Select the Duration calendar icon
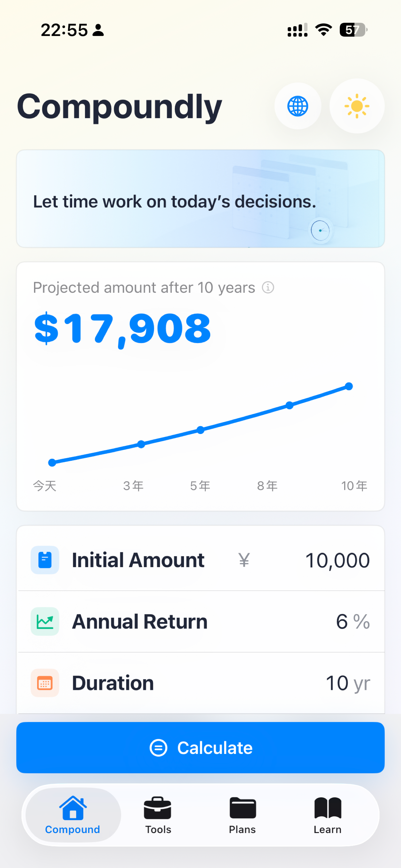This screenshot has width=401, height=868. click(45, 683)
